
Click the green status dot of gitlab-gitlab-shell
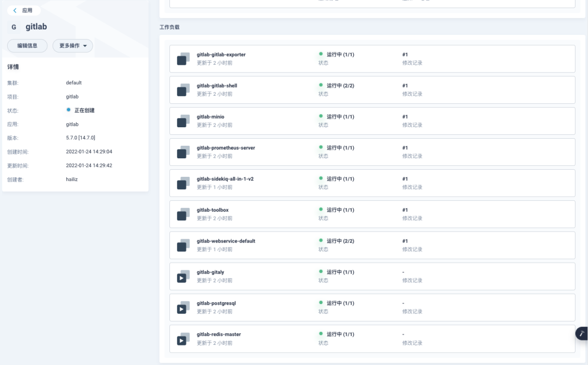321,85
